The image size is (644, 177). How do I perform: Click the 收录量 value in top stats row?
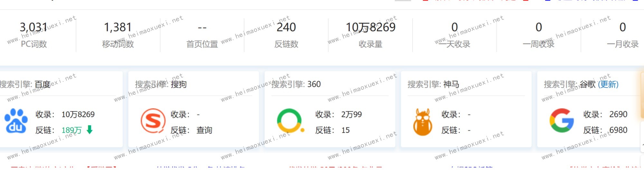click(x=370, y=27)
